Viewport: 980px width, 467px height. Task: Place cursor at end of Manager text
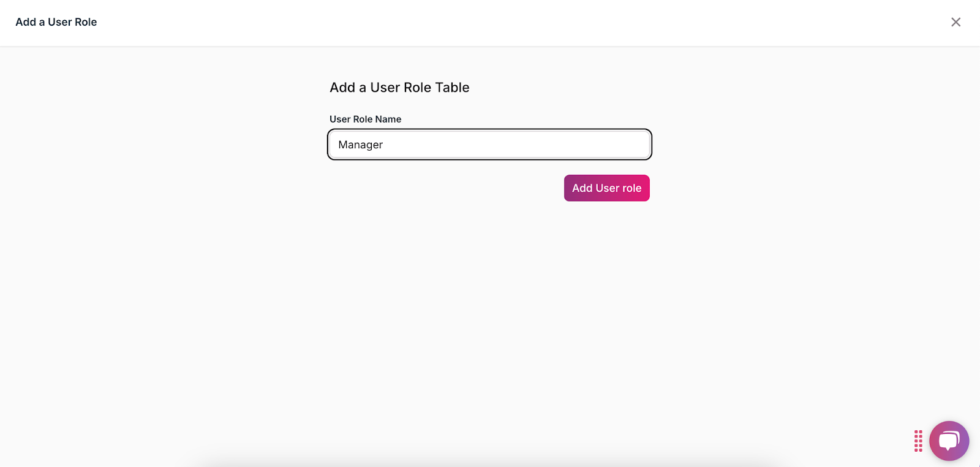click(x=384, y=145)
